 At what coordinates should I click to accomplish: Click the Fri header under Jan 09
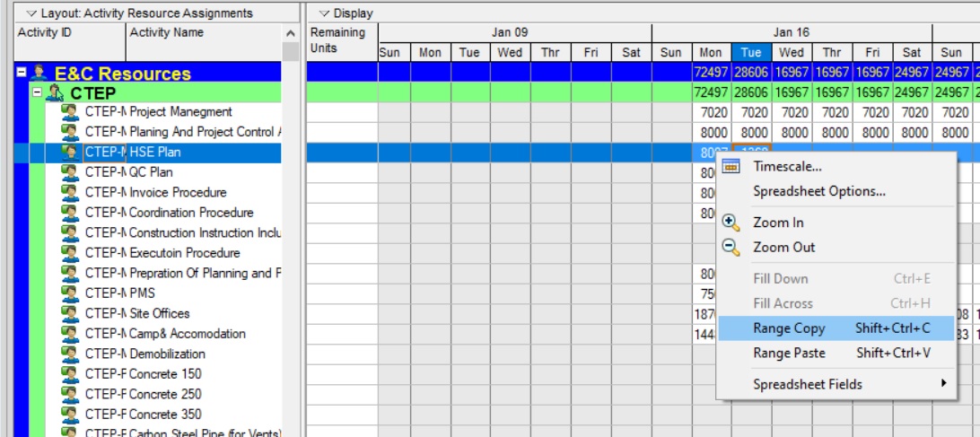[x=591, y=53]
